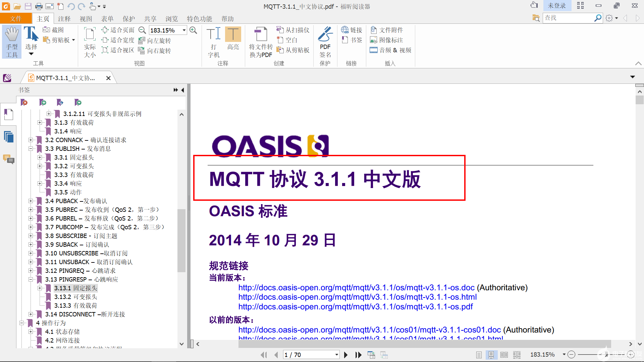
Task: Click the Snapshot (截图) icon
Action: pyautogui.click(x=46, y=30)
